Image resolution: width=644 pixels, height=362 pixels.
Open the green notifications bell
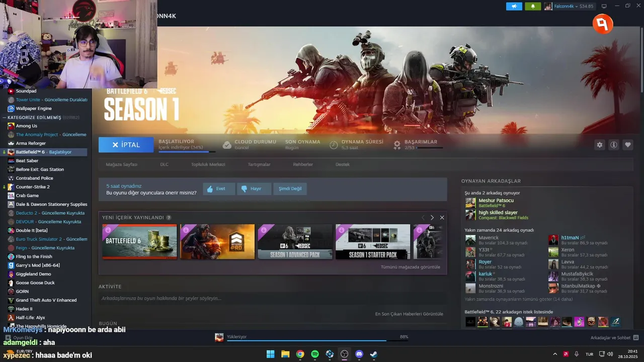click(x=533, y=6)
